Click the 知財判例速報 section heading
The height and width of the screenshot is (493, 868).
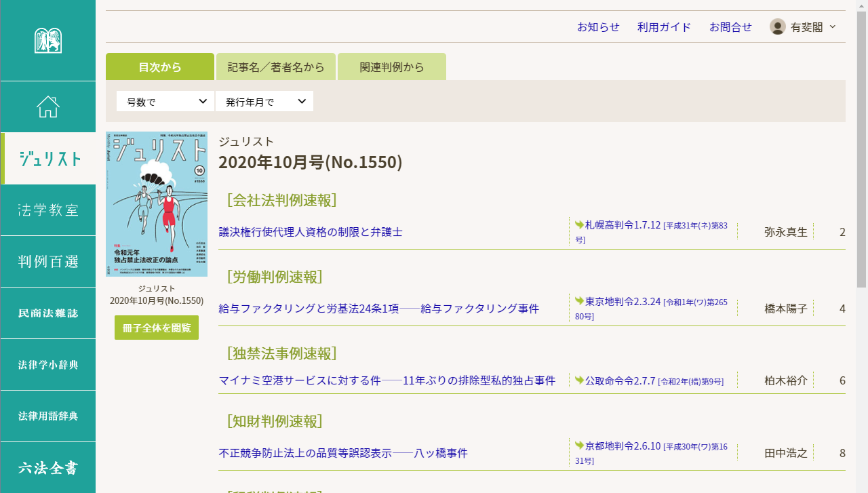[x=275, y=421]
